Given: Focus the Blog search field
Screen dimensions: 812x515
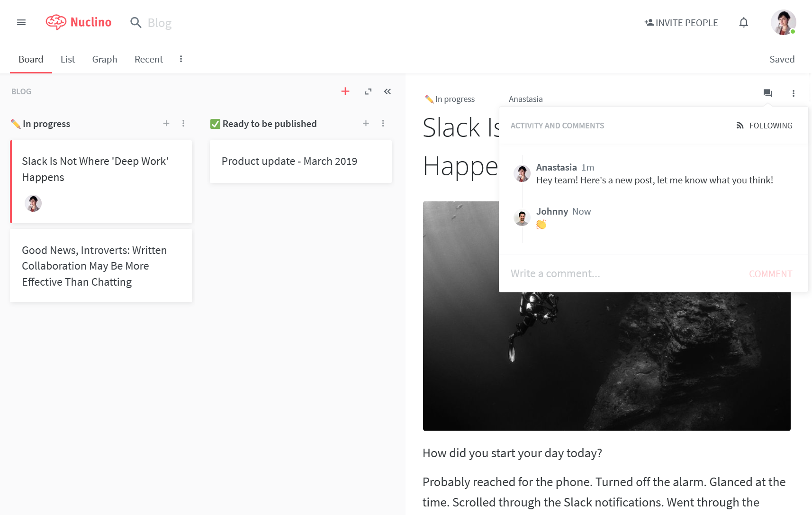Looking at the screenshot, I should (159, 23).
